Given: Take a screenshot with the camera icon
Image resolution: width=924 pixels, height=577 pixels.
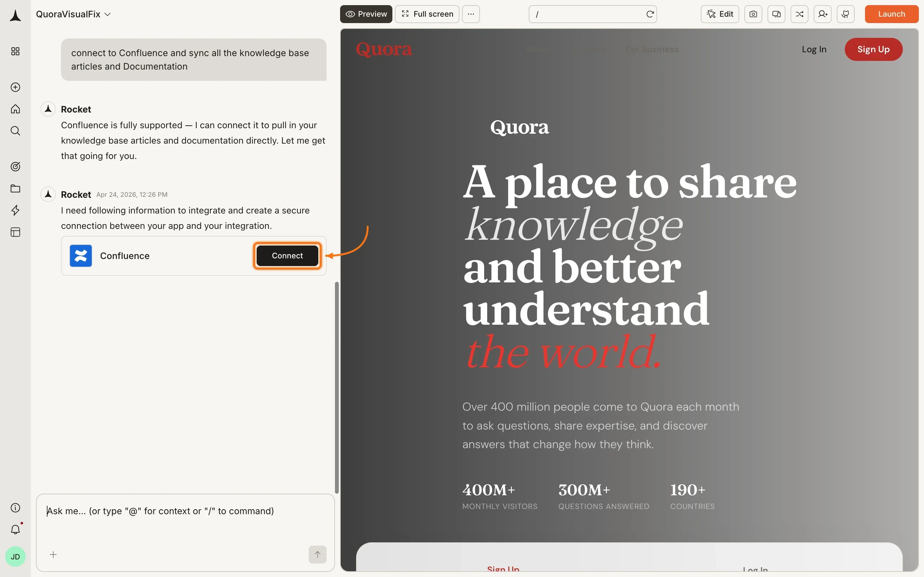Looking at the screenshot, I should click(753, 14).
